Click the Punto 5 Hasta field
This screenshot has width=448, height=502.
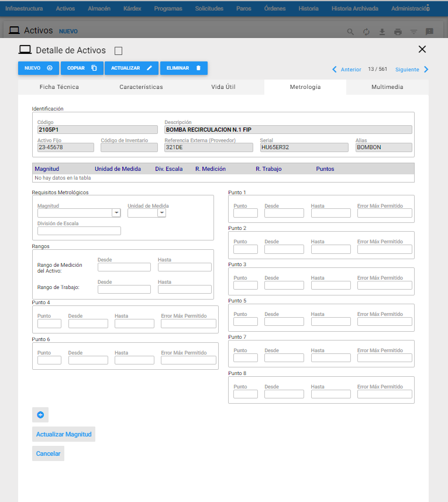[x=331, y=322]
